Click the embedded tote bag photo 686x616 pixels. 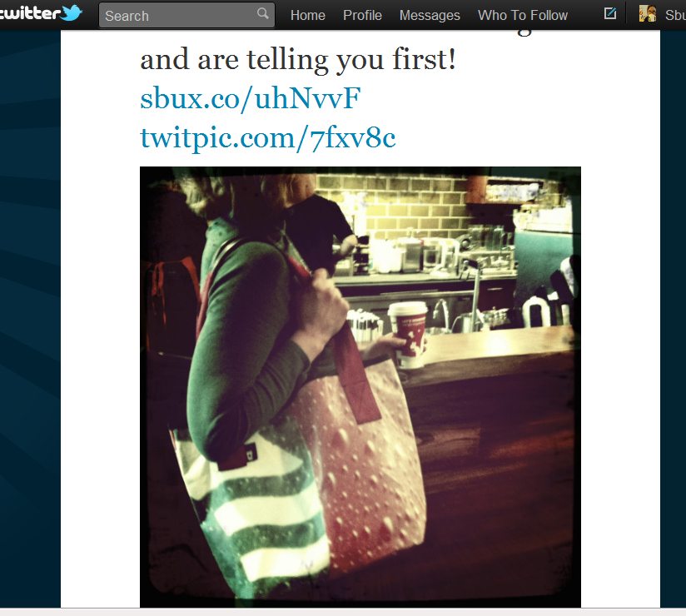pos(360,387)
